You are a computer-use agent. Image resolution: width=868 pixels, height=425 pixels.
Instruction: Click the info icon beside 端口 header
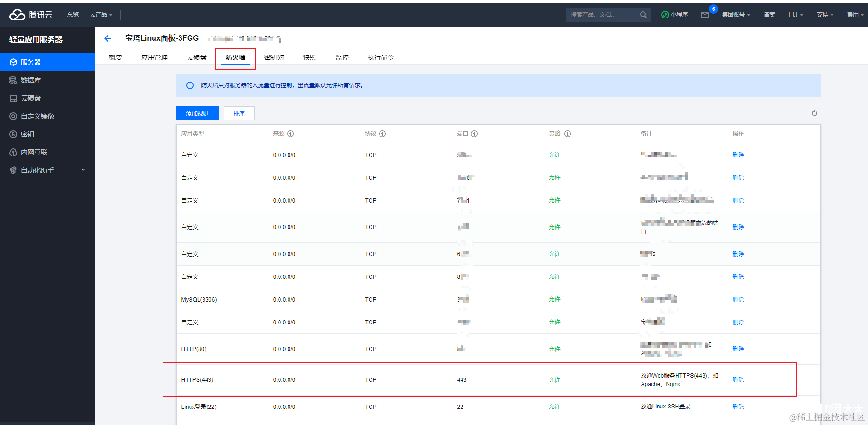pyautogui.click(x=474, y=134)
